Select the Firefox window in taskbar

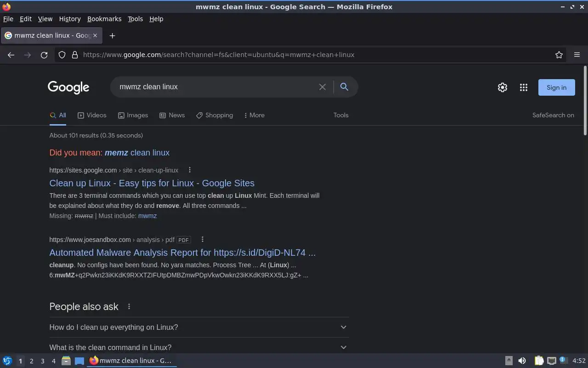pyautogui.click(x=132, y=361)
